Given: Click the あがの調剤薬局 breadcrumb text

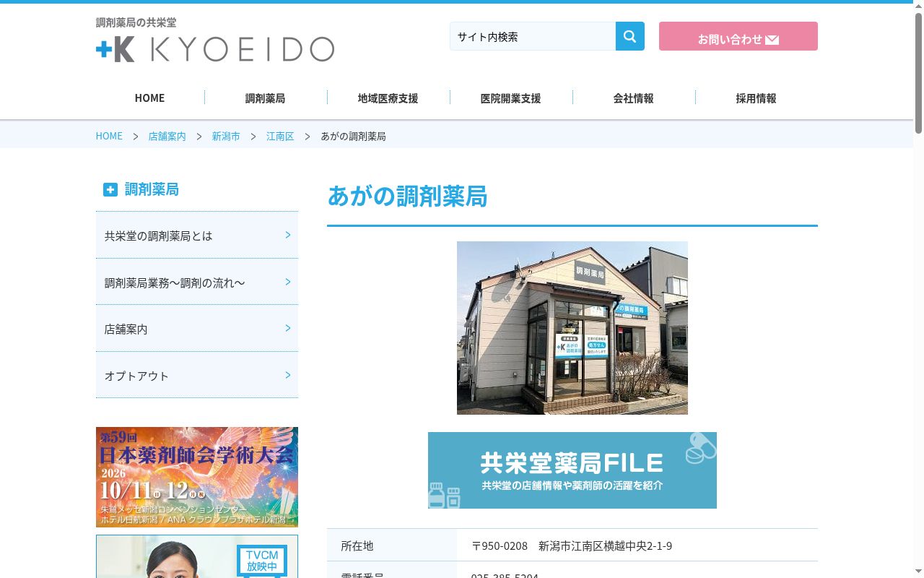Looking at the screenshot, I should pyautogui.click(x=353, y=136).
